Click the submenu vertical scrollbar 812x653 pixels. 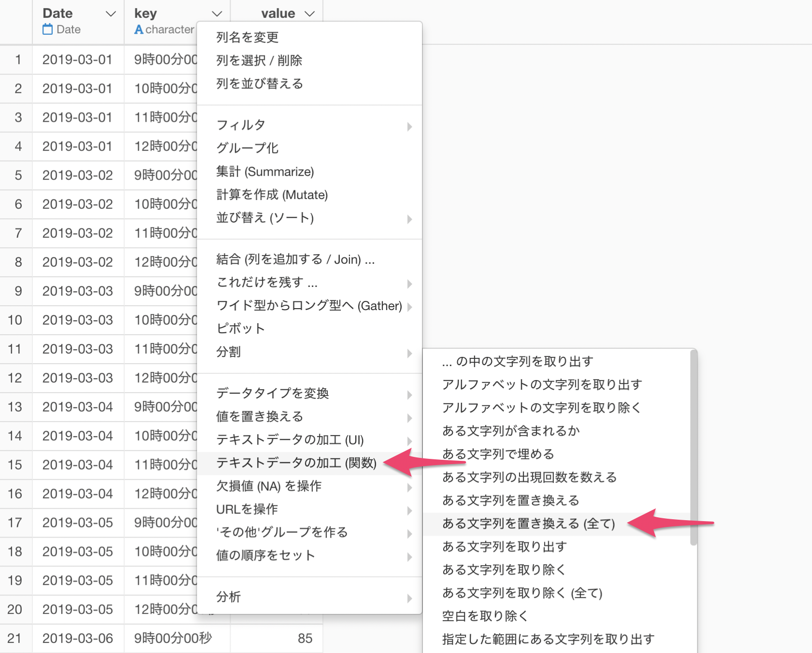694,448
